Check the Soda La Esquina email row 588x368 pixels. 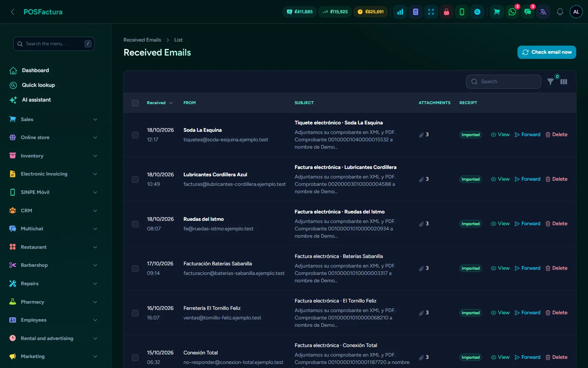tap(135, 135)
